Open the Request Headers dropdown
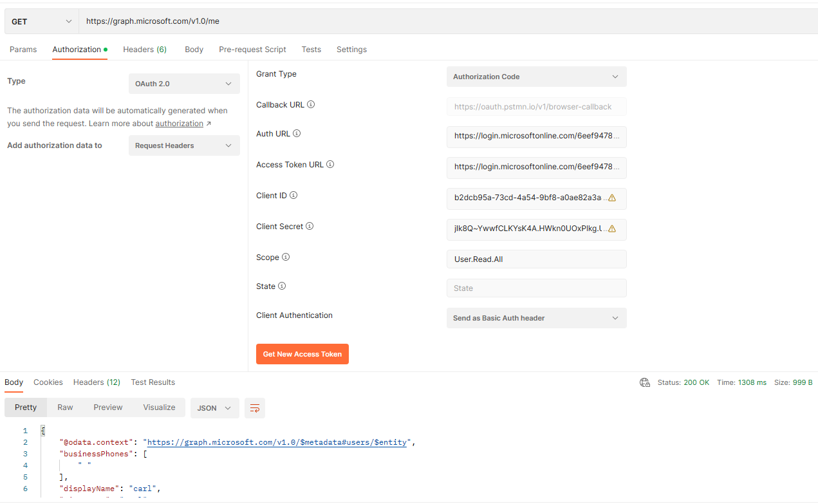The image size is (818, 504). pos(184,145)
